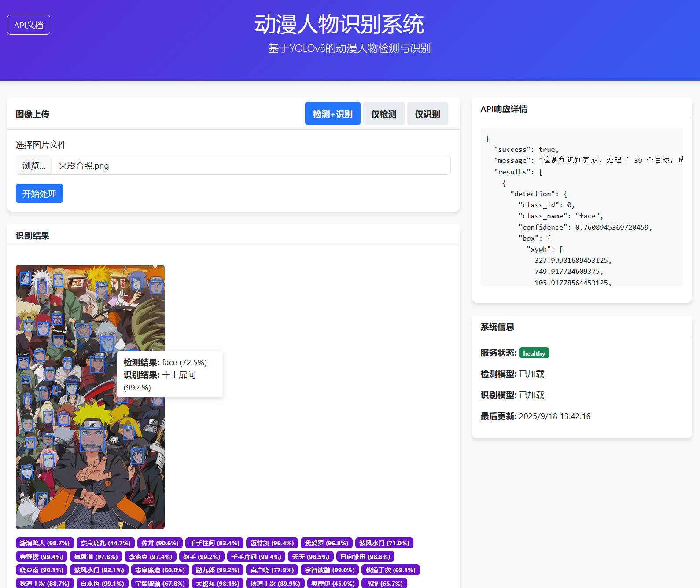
Task: Click the 系统信息 panel heading
Action: coord(497,327)
